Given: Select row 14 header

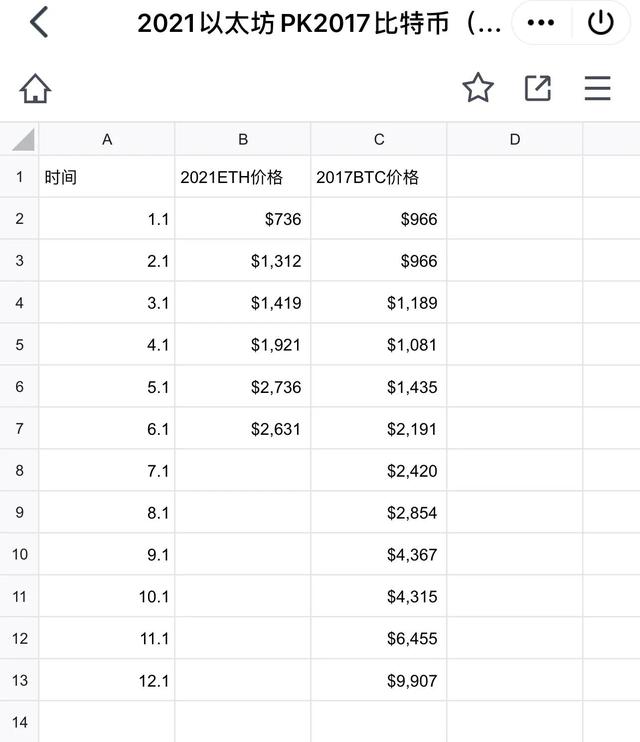Looking at the screenshot, I should click(19, 722).
